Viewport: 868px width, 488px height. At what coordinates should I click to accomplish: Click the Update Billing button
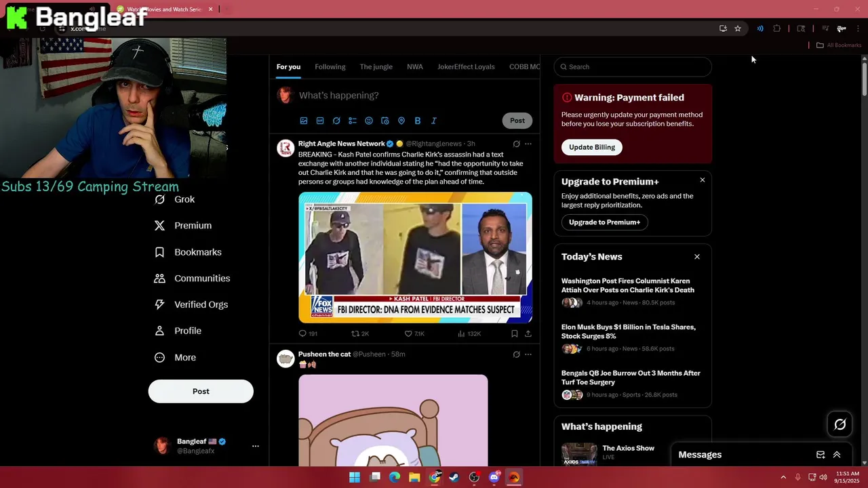click(592, 147)
